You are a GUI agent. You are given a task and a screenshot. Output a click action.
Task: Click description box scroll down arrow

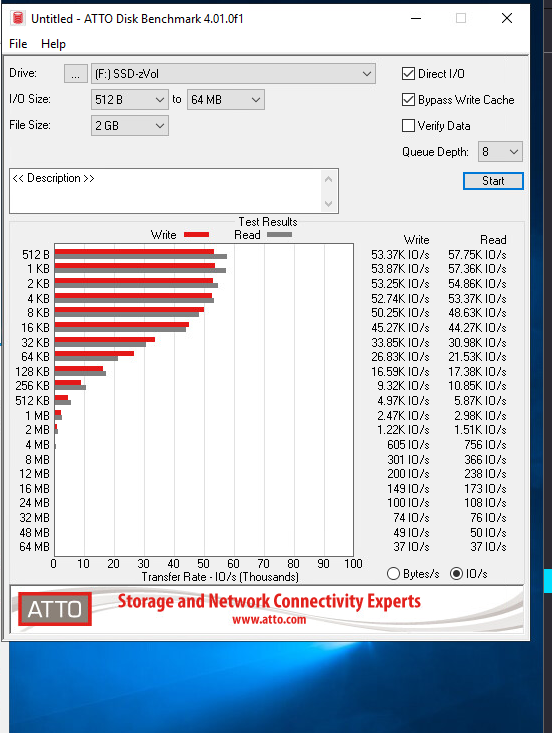click(x=329, y=204)
